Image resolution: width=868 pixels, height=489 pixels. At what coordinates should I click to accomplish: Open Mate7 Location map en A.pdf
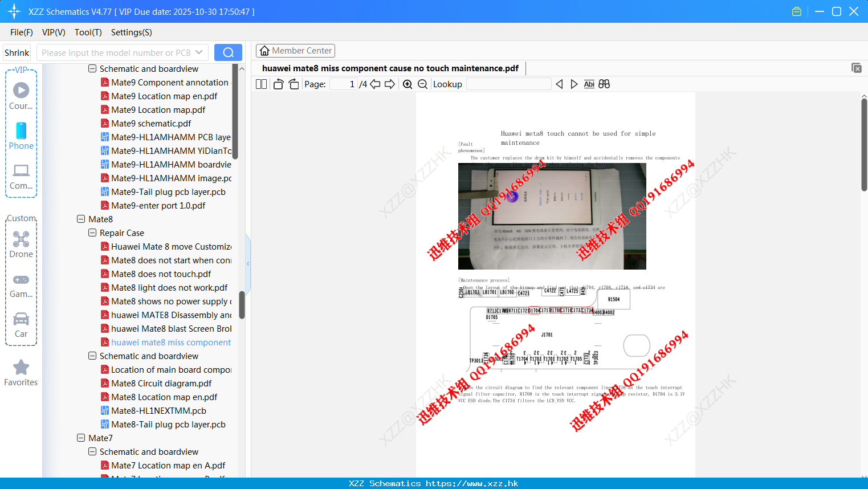tap(168, 465)
